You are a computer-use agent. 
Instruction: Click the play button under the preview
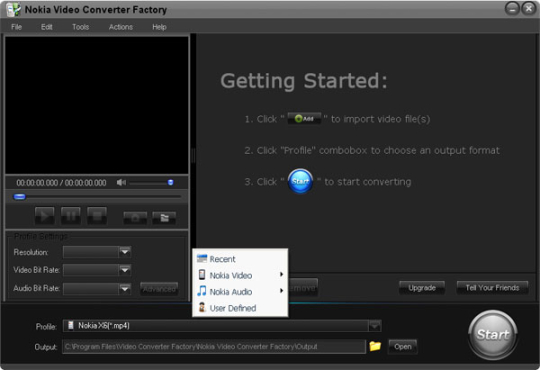point(44,216)
